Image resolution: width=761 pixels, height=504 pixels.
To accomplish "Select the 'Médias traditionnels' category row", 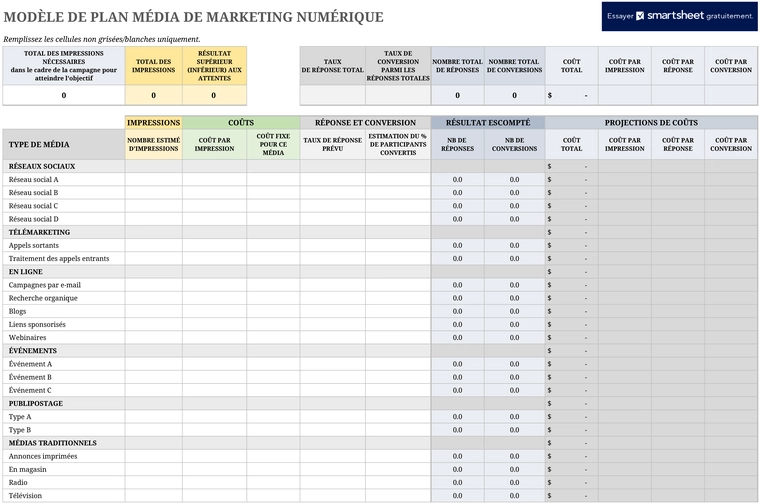I will tap(380, 443).
